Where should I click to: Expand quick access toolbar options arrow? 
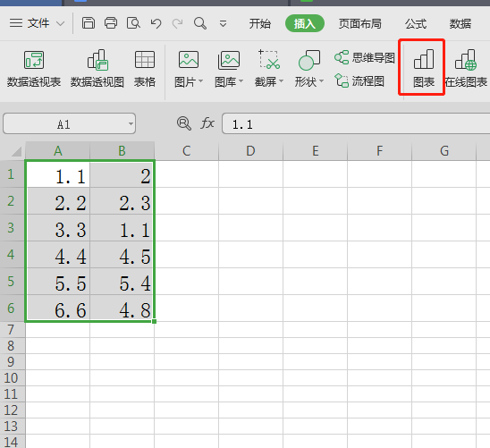point(223,24)
